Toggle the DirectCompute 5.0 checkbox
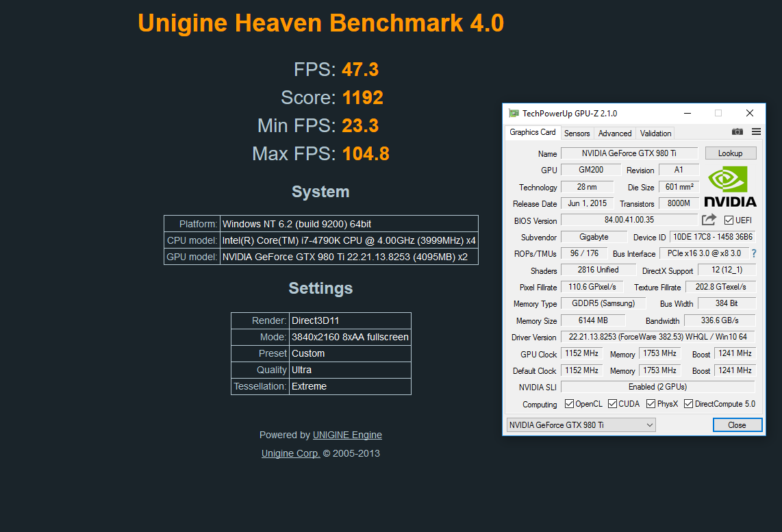This screenshot has height=532, width=782. (x=689, y=404)
